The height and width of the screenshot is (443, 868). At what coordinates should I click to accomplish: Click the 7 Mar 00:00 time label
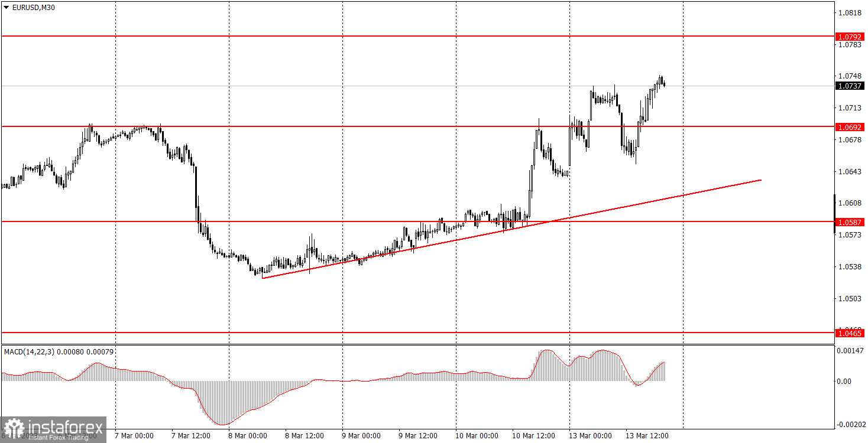pos(134,436)
